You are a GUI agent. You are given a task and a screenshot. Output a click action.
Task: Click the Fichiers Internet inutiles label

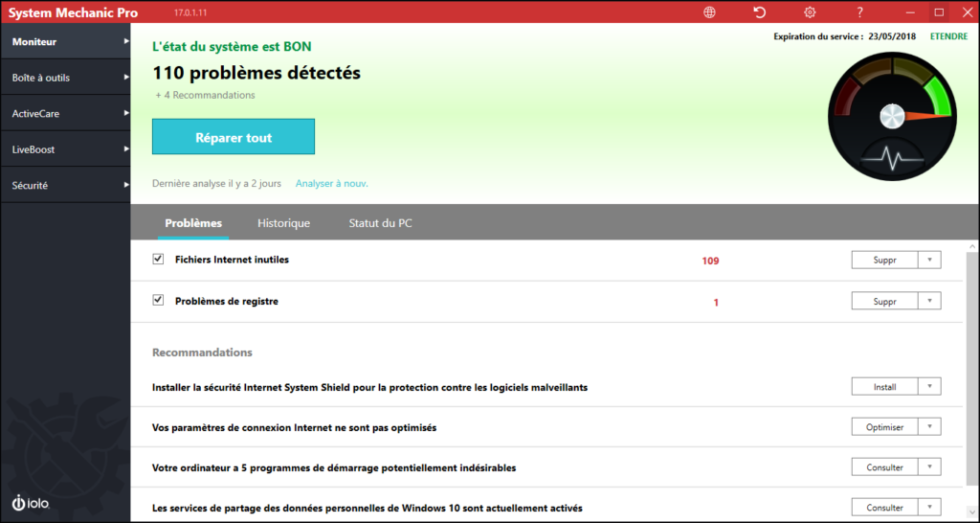232,259
